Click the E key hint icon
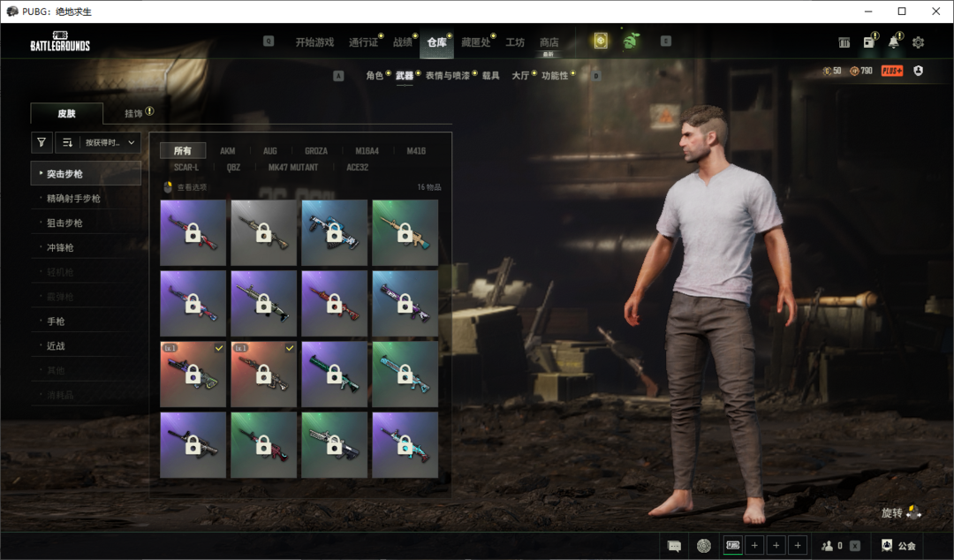The image size is (954, 560). 666,41
